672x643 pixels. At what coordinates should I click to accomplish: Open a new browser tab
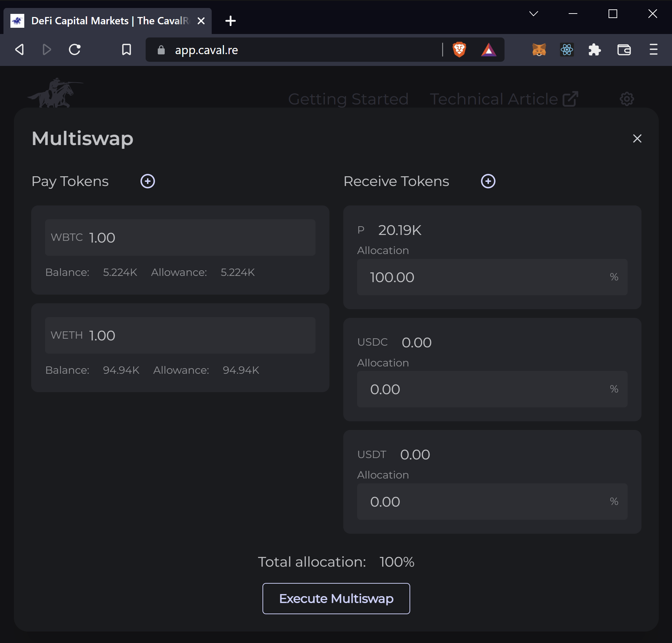pos(231,21)
